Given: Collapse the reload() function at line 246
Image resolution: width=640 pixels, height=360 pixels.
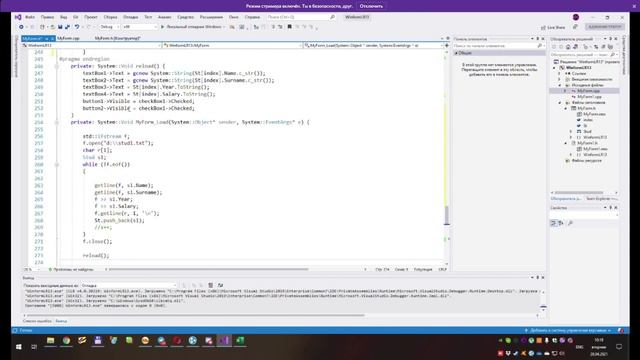Looking at the screenshot, I should (57, 66).
